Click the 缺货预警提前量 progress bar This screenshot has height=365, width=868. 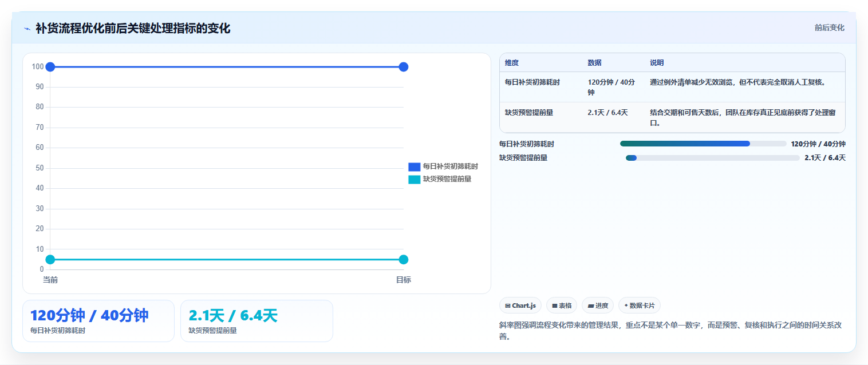tap(713, 158)
